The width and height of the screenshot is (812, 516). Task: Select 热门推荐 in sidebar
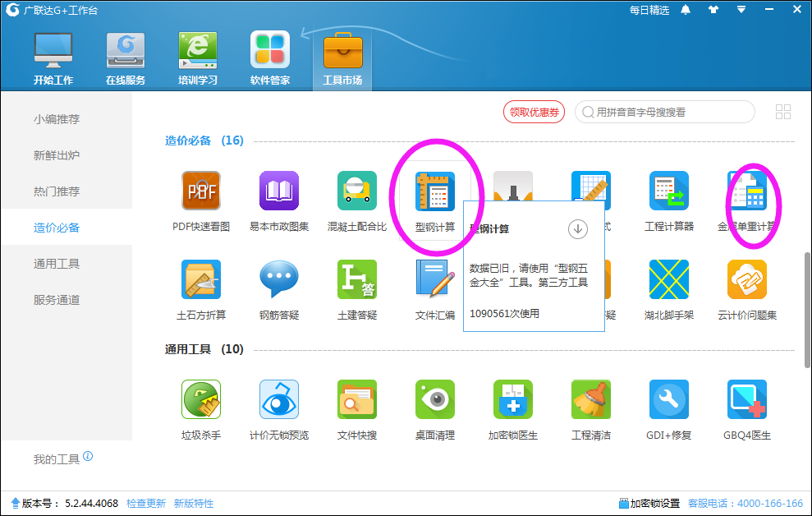click(57, 191)
